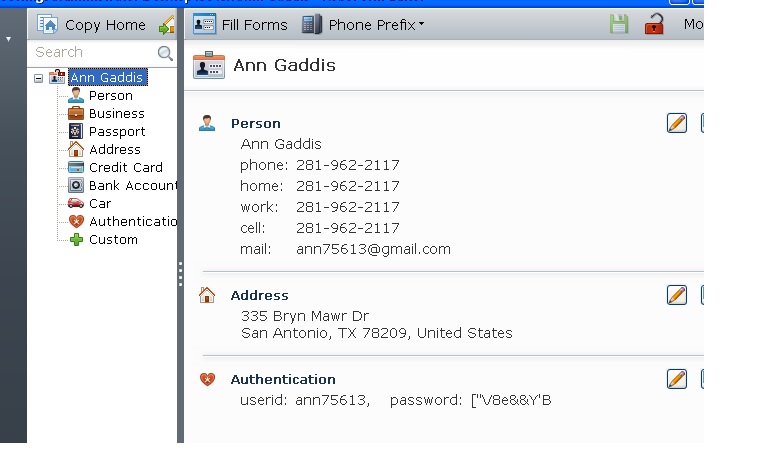The height and width of the screenshot is (460, 768).
Task: Click the Fill Forms toolbar button
Action: coord(240,24)
